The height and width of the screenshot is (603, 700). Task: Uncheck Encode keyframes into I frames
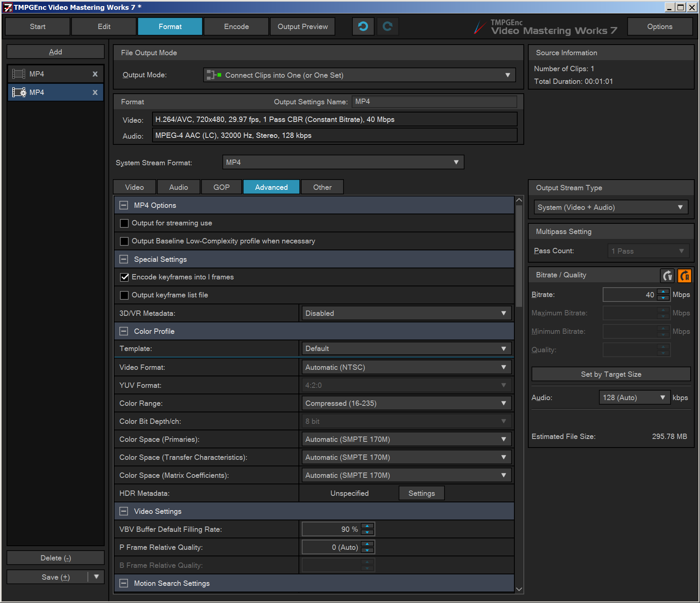point(124,277)
